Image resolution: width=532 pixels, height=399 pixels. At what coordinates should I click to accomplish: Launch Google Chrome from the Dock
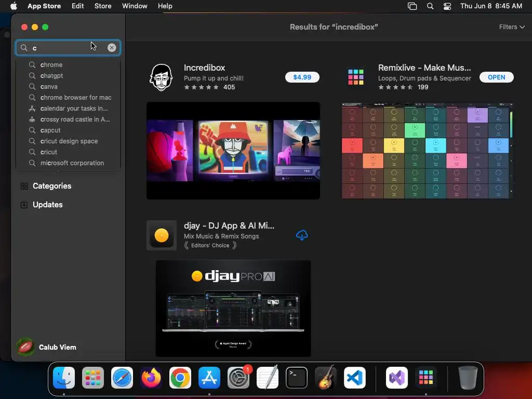pyautogui.click(x=180, y=377)
